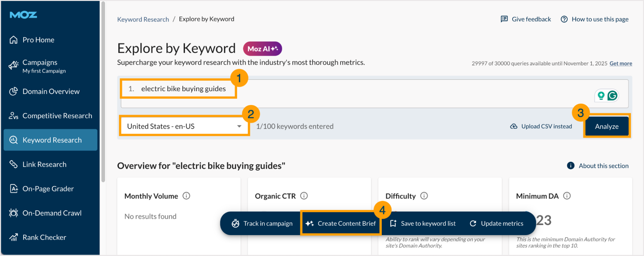Show the Difficulty metric info tooltip
644x256 pixels.
pos(424,196)
